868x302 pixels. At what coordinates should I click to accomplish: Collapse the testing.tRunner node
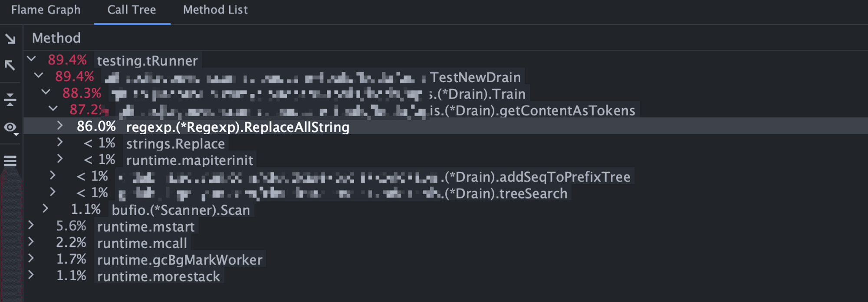(x=31, y=59)
